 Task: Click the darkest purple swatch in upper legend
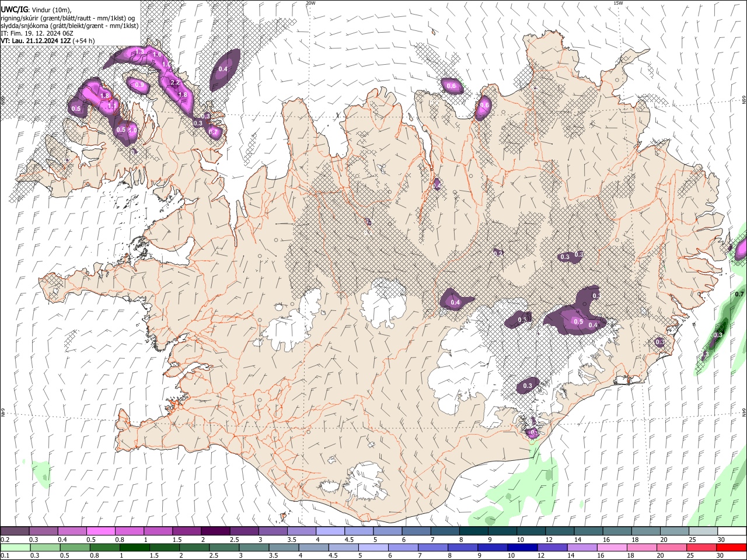[215, 531]
